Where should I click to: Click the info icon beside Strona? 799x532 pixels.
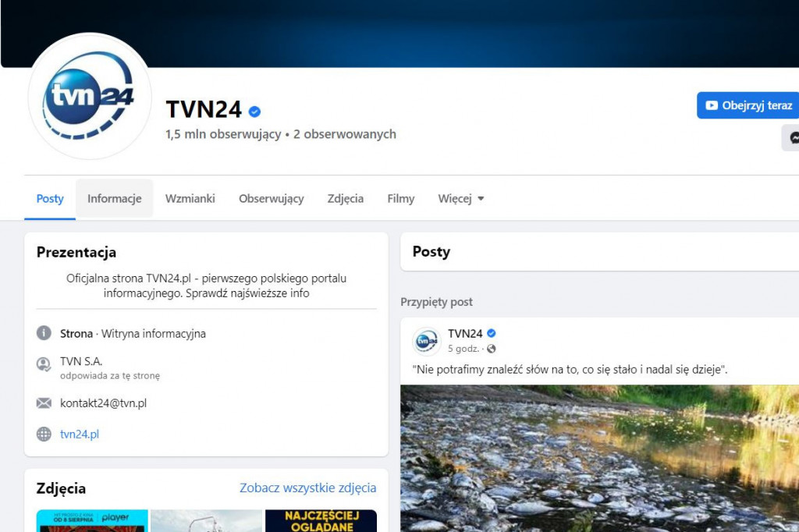[44, 333]
